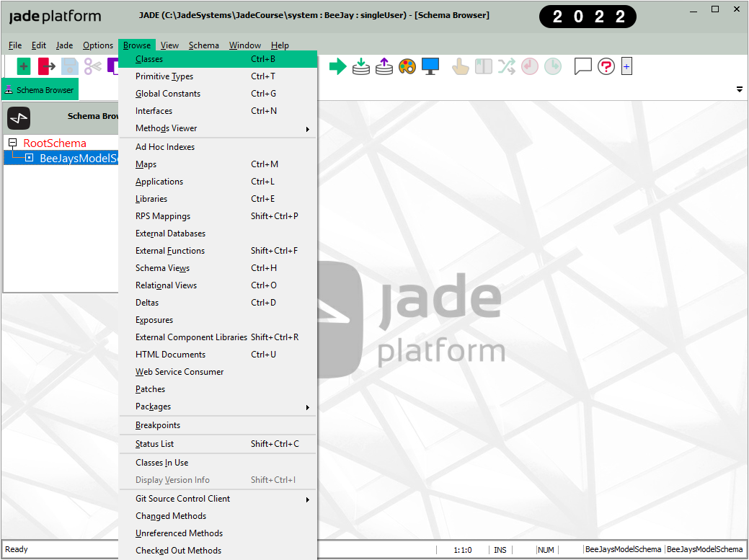Click the red arrow toolbar icon
The image size is (749, 560).
coord(47,67)
